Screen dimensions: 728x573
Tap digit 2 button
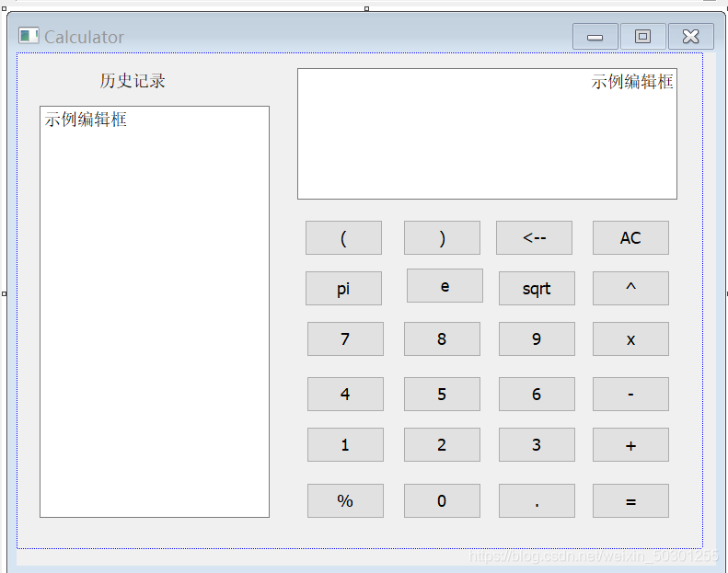442,445
